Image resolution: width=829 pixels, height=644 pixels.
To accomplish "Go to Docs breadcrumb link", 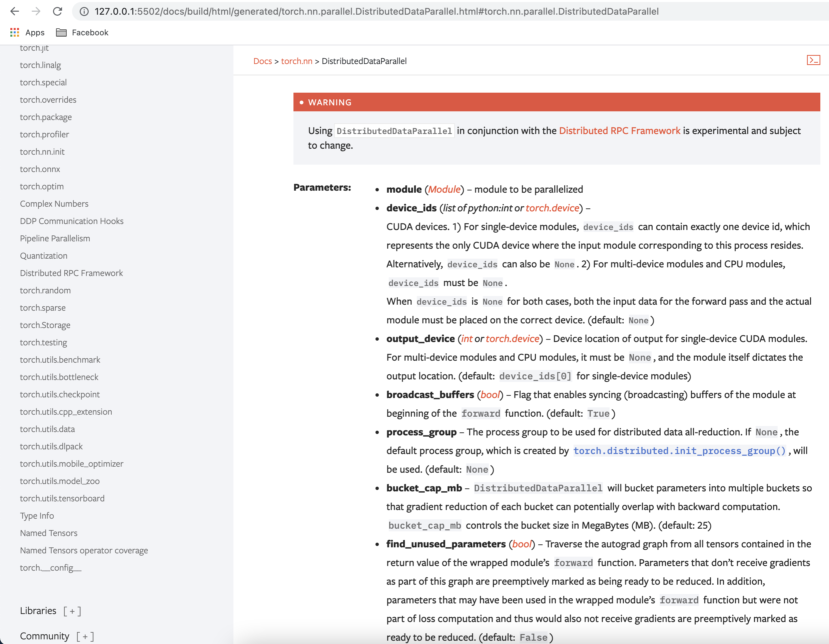I will pos(262,61).
